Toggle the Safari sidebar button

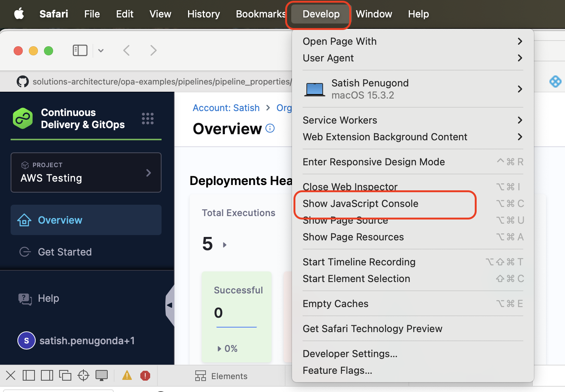click(80, 50)
